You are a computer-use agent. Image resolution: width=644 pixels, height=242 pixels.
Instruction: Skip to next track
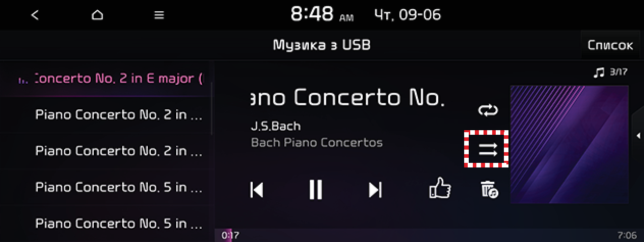(375, 190)
